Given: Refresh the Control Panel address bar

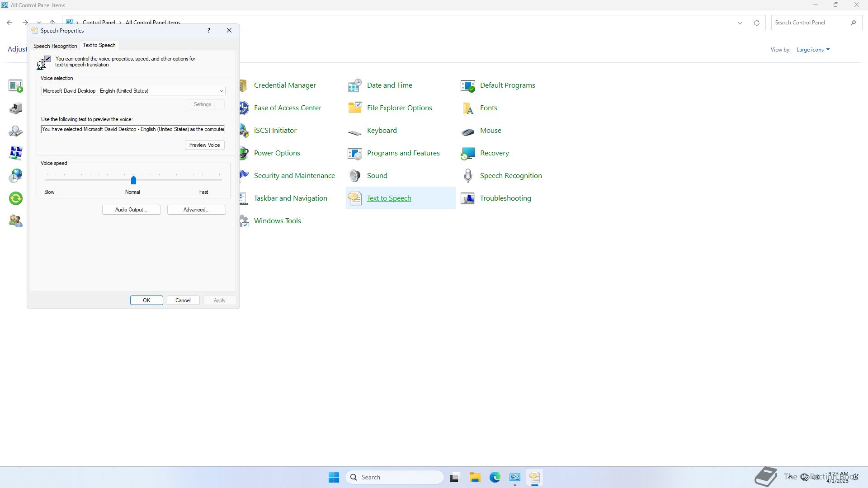Looking at the screenshot, I should tap(756, 23).
